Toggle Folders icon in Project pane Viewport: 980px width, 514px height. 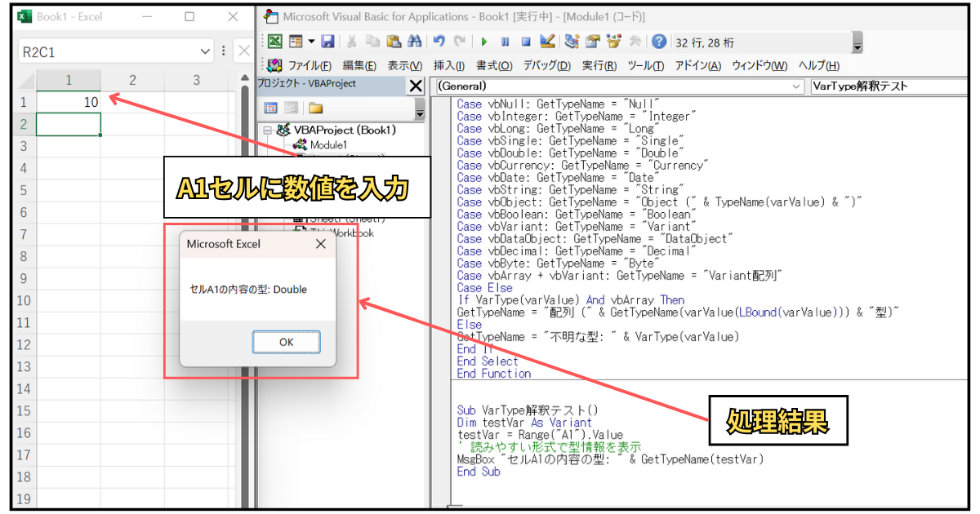pos(314,108)
